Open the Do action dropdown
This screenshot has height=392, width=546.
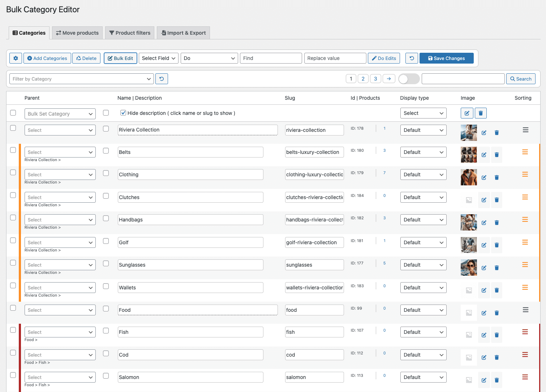[209, 58]
